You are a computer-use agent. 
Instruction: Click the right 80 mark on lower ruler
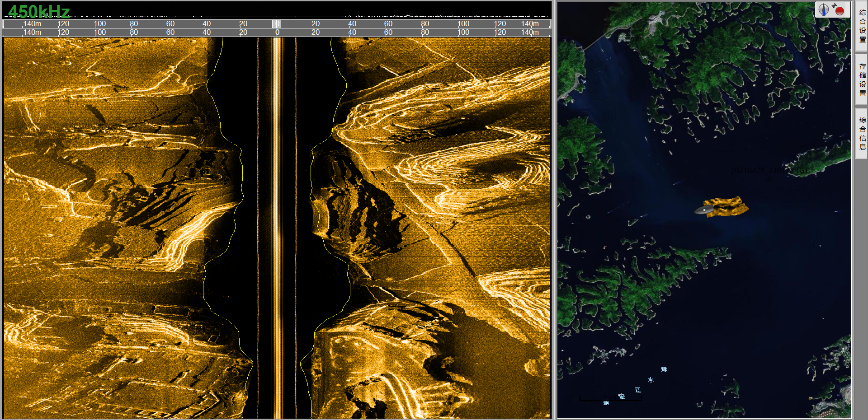(x=425, y=33)
